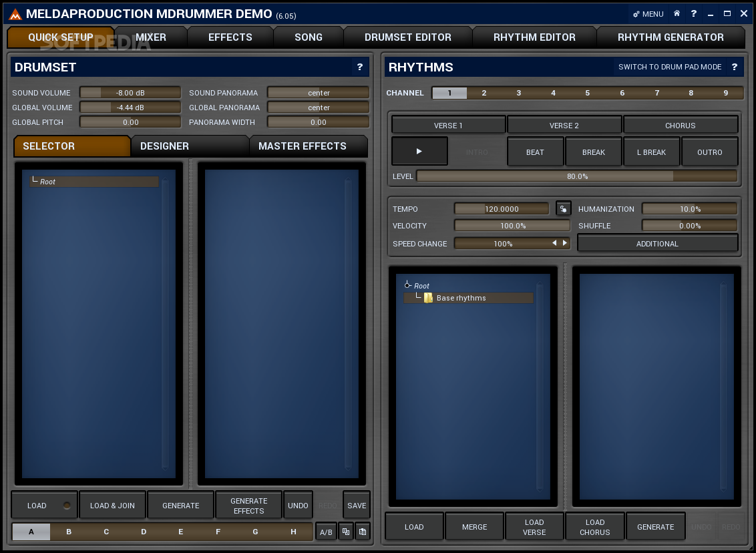Image resolution: width=756 pixels, height=553 pixels.
Task: Click the copy preset icon
Action: click(346, 532)
